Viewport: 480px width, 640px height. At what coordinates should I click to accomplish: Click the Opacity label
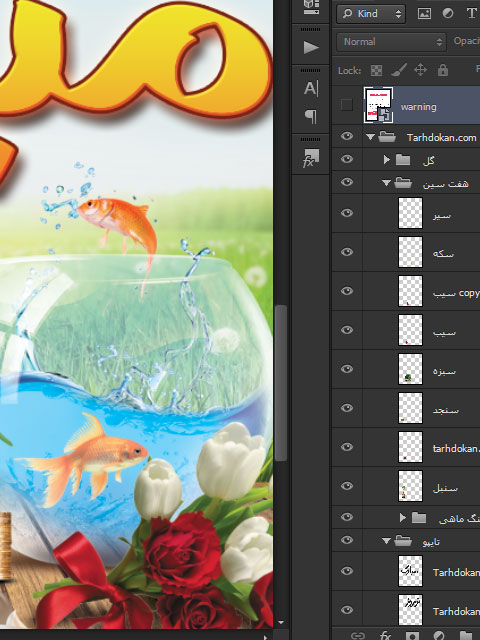click(x=467, y=41)
